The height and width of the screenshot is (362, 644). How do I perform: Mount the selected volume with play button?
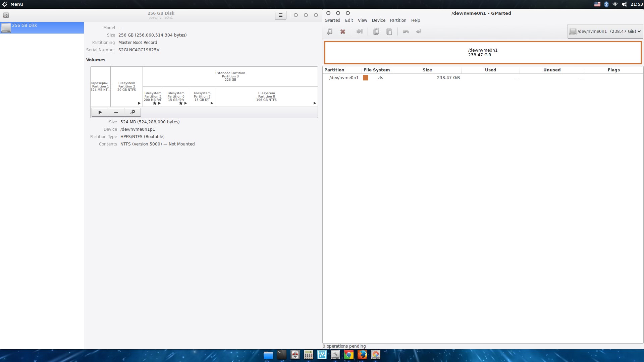[100, 112]
